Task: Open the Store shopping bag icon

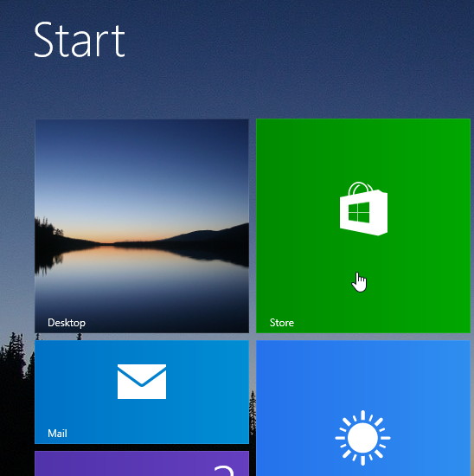Action: (363, 209)
